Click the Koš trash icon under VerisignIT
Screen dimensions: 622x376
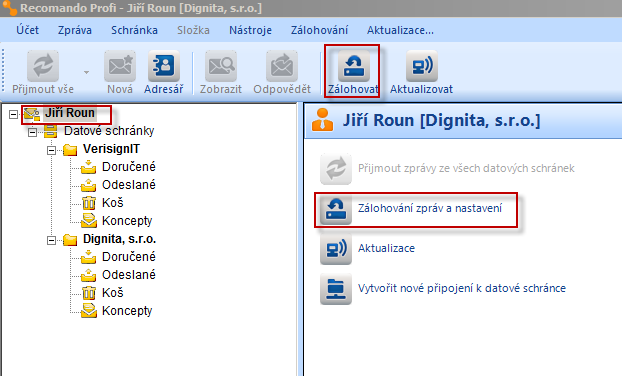tap(88, 203)
